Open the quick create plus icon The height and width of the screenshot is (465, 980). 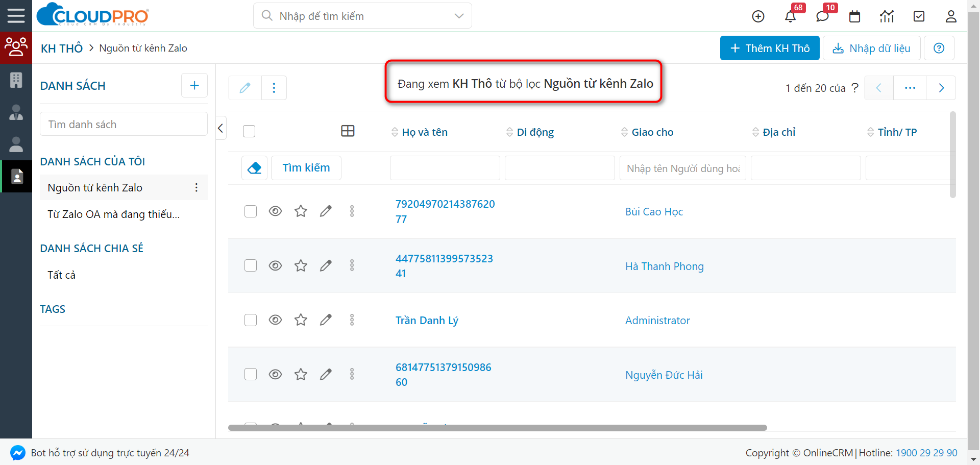[758, 16]
